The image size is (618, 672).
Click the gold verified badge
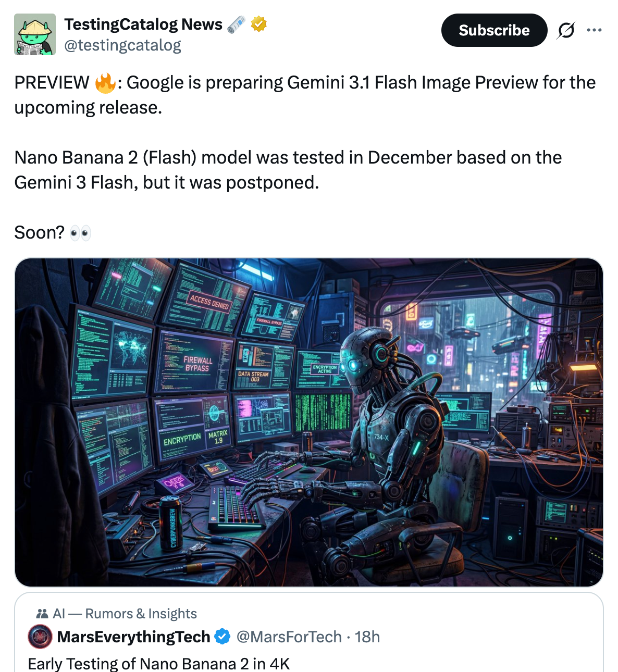click(259, 24)
